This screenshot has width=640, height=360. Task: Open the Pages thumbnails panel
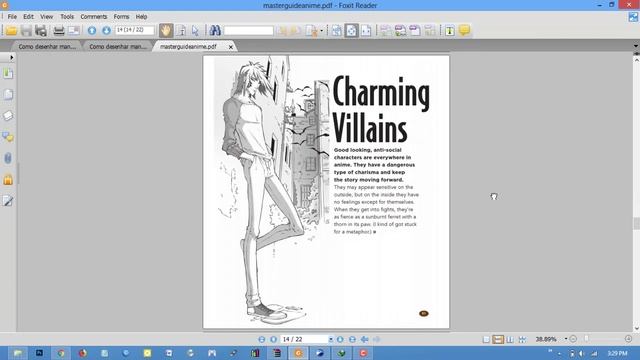tap(8, 95)
